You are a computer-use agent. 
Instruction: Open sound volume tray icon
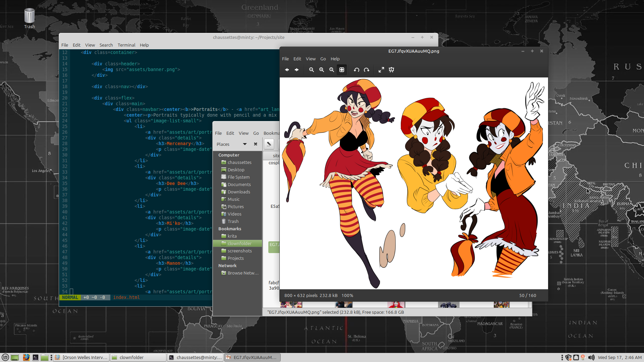pos(591,357)
